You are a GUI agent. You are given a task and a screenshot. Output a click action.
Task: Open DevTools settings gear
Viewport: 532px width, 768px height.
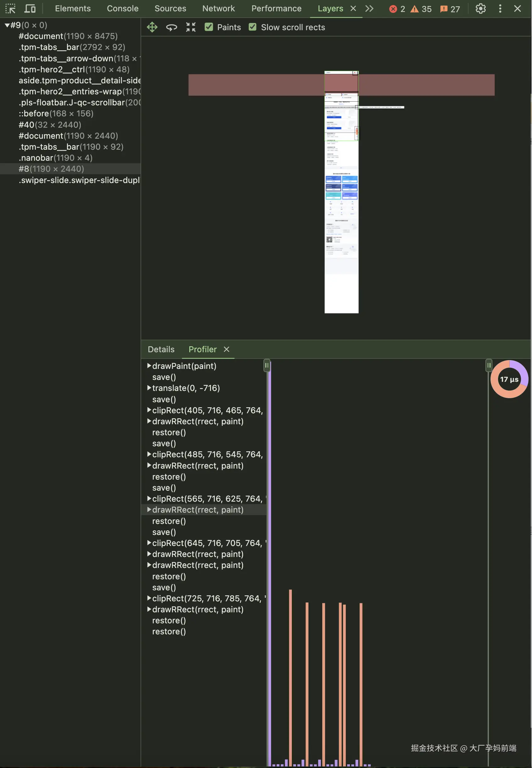[x=481, y=9]
